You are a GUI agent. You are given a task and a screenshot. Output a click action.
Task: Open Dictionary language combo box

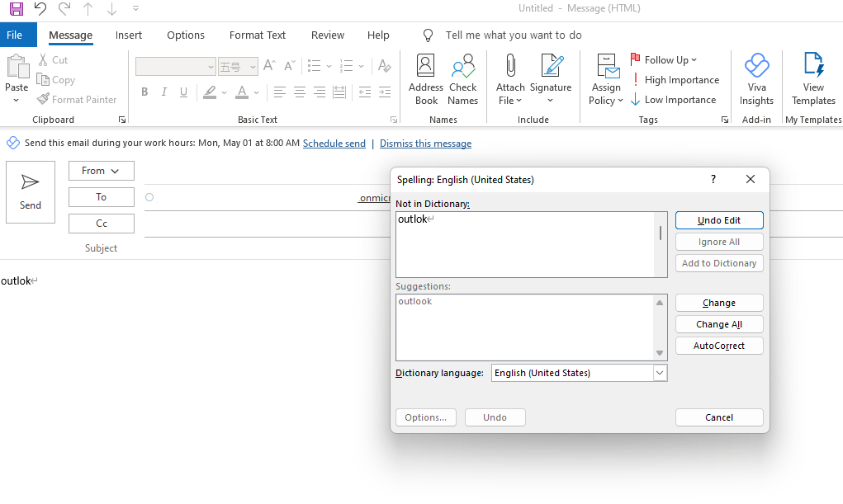click(x=579, y=373)
